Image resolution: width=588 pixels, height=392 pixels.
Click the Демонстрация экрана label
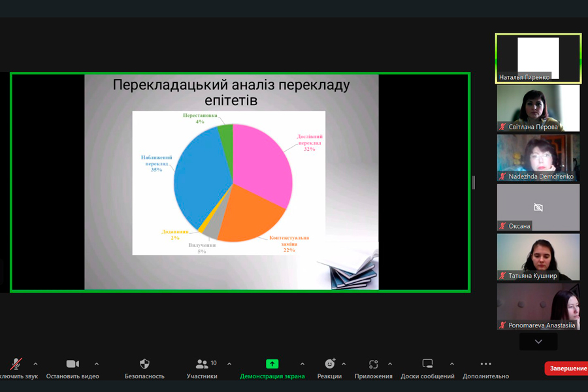click(x=272, y=376)
